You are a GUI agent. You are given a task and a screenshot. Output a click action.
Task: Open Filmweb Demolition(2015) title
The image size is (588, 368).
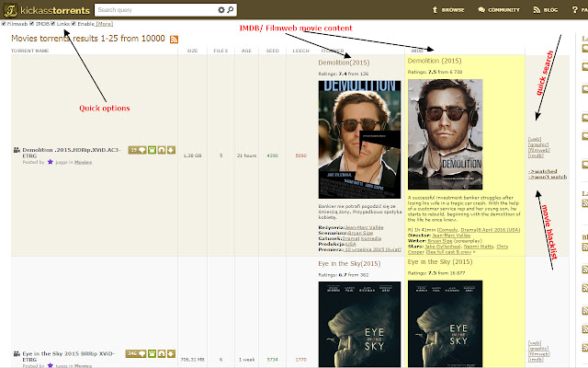coord(344,63)
